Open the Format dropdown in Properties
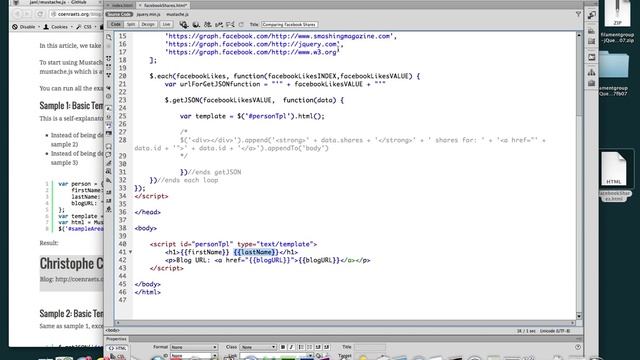 [x=194, y=347]
